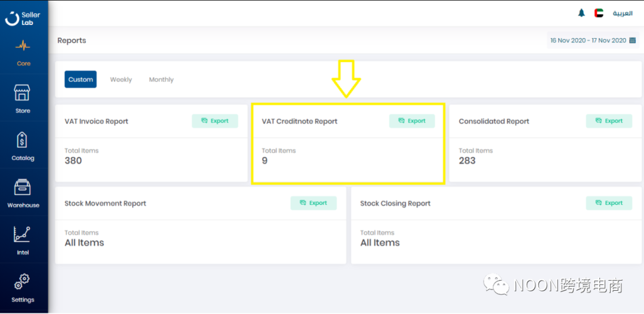Go to Catalog price tag icon
The image size is (644, 314).
(22, 140)
